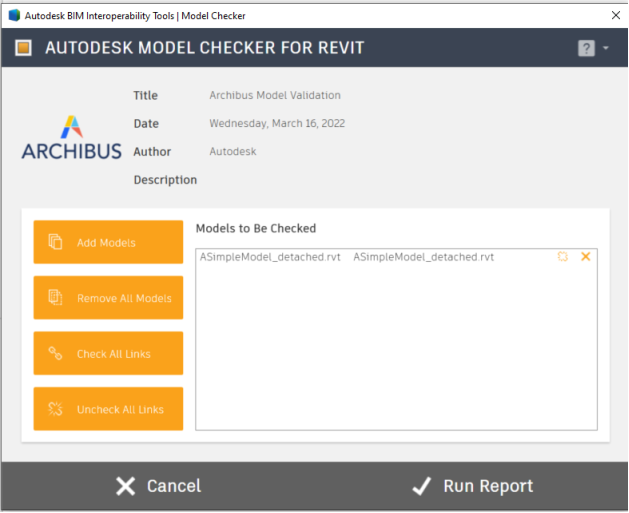Click the Archibus Model Validation title text
This screenshot has height=513, width=629.
click(275, 96)
